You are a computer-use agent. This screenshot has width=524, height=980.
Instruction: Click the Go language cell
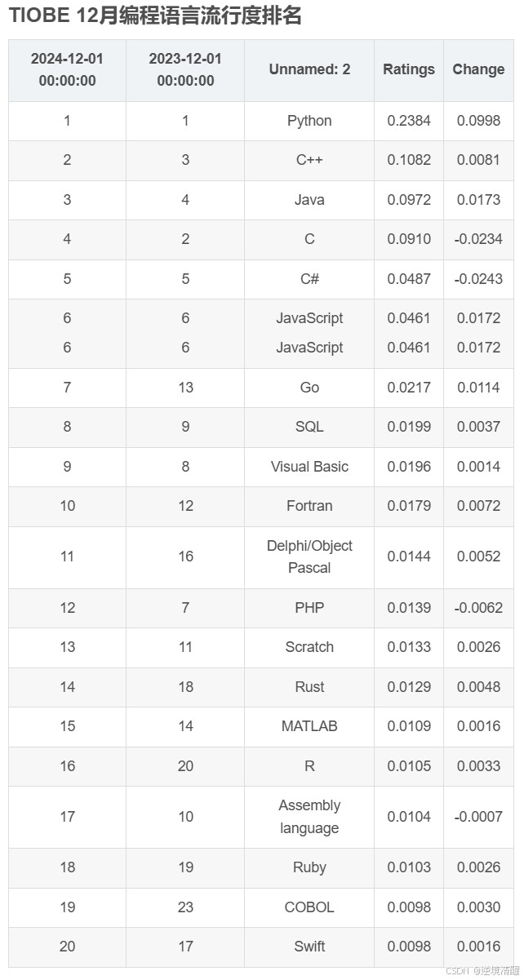pyautogui.click(x=309, y=388)
